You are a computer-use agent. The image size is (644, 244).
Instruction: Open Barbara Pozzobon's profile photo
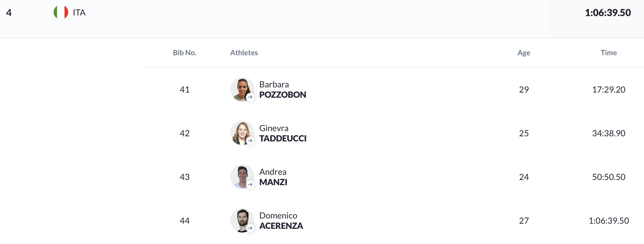click(x=242, y=89)
